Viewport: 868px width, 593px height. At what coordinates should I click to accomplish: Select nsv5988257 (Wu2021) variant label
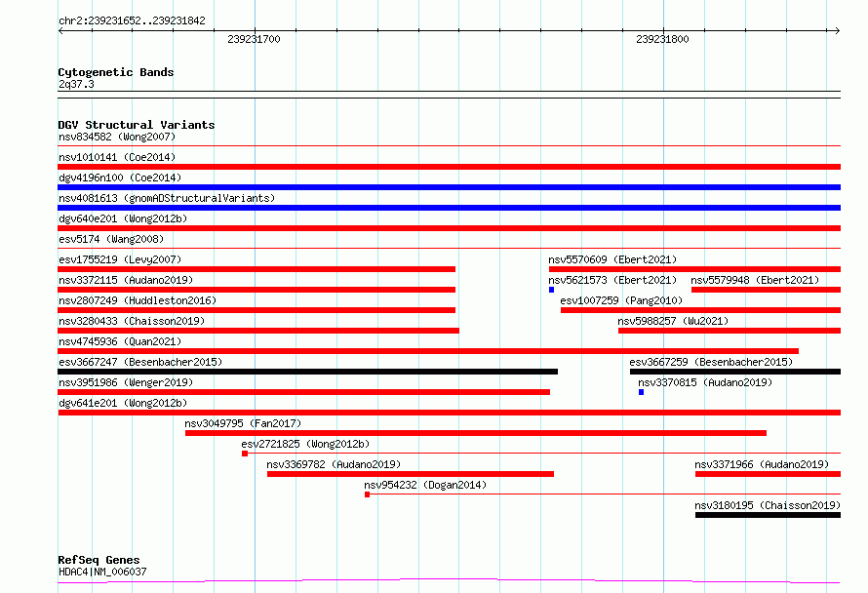tap(673, 321)
